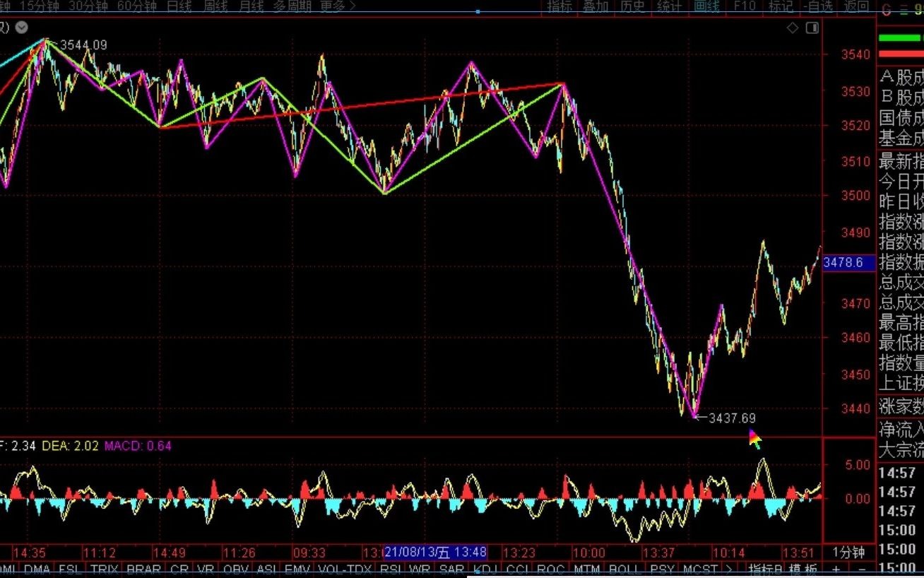
Task: Select the BOLL indicator tab
Action: [x=624, y=570]
